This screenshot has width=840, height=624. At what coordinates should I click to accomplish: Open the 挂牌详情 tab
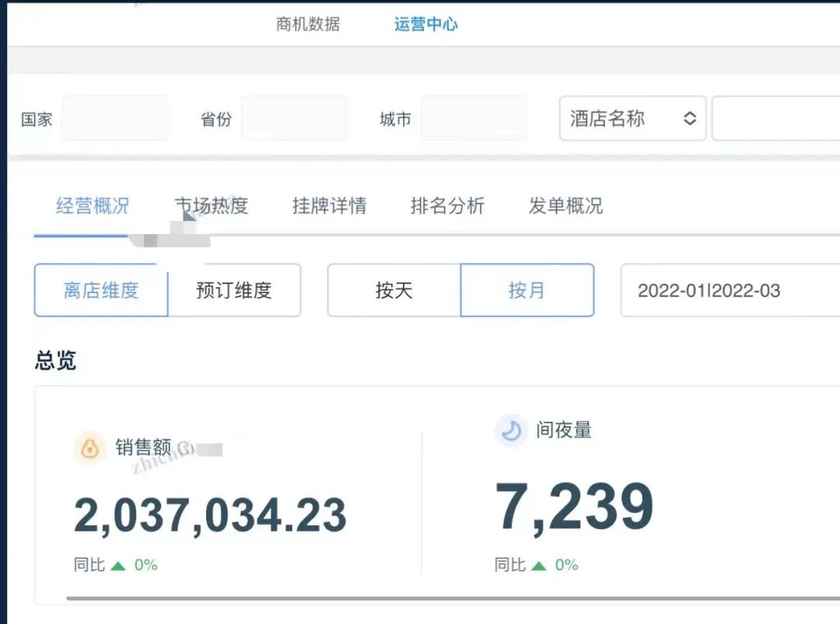click(329, 206)
